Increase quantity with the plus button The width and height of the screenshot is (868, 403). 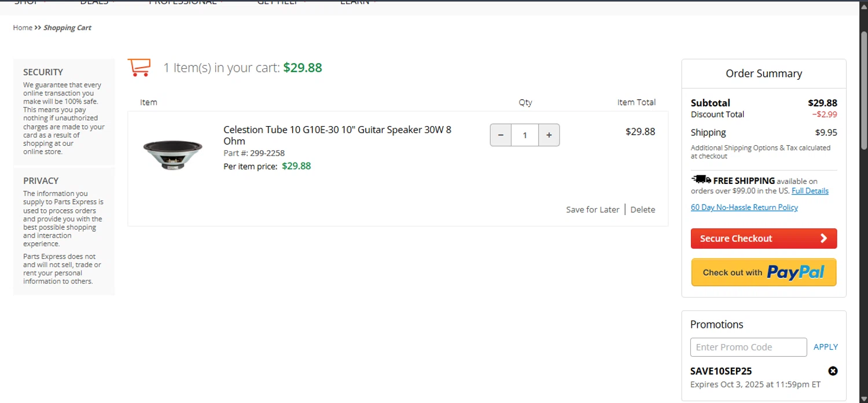[549, 135]
